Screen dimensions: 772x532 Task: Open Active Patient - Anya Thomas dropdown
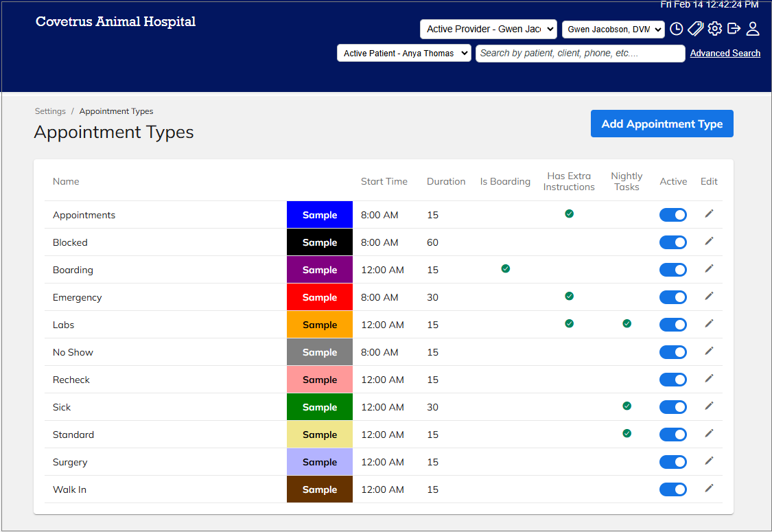[404, 54]
